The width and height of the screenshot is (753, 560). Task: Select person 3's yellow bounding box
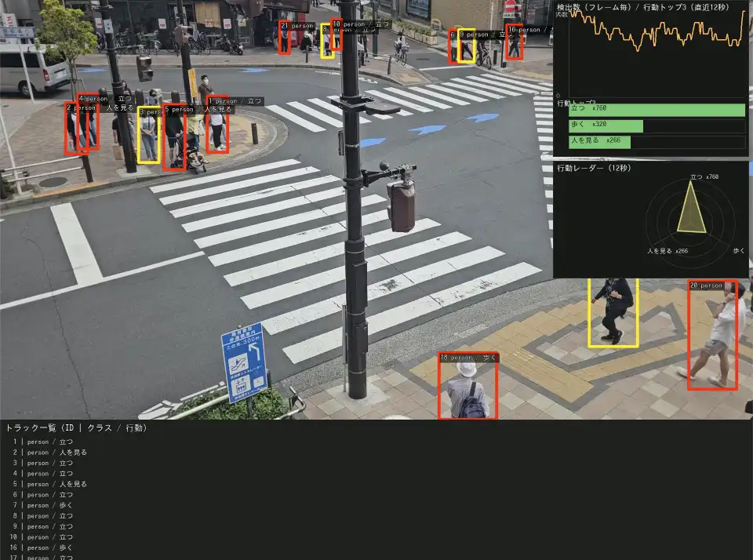click(x=148, y=136)
